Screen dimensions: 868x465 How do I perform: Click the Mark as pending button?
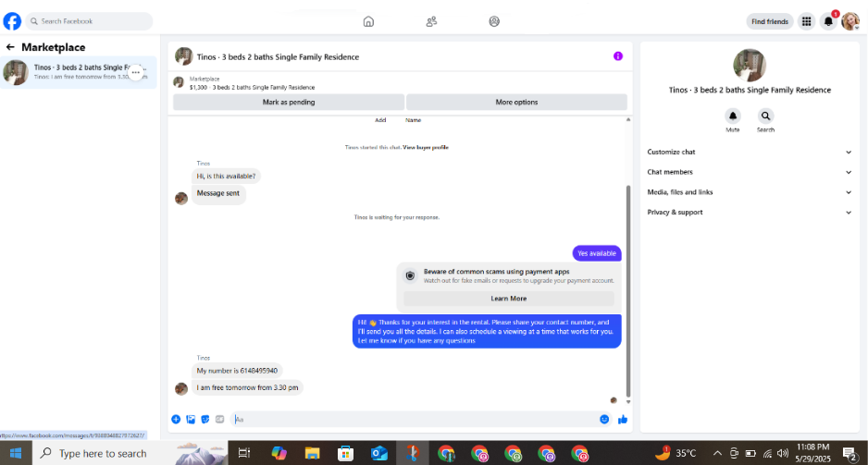[289, 103]
